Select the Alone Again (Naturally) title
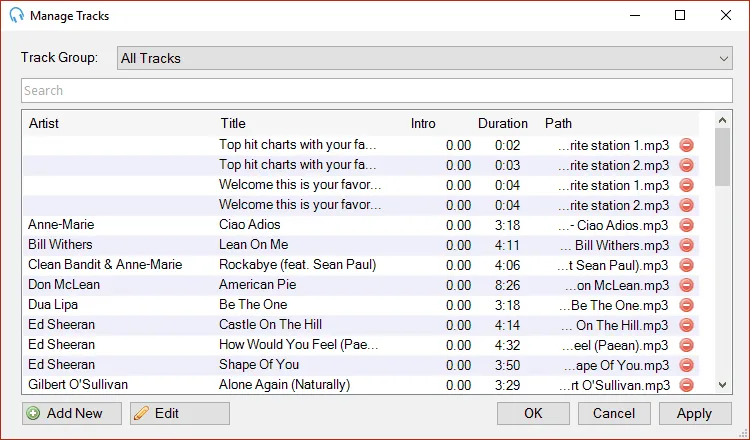This screenshot has width=750, height=440. click(x=285, y=385)
